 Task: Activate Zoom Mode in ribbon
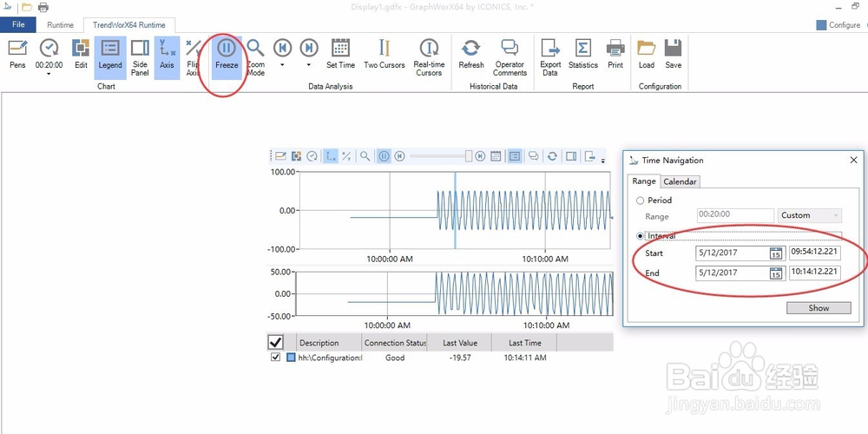256,57
